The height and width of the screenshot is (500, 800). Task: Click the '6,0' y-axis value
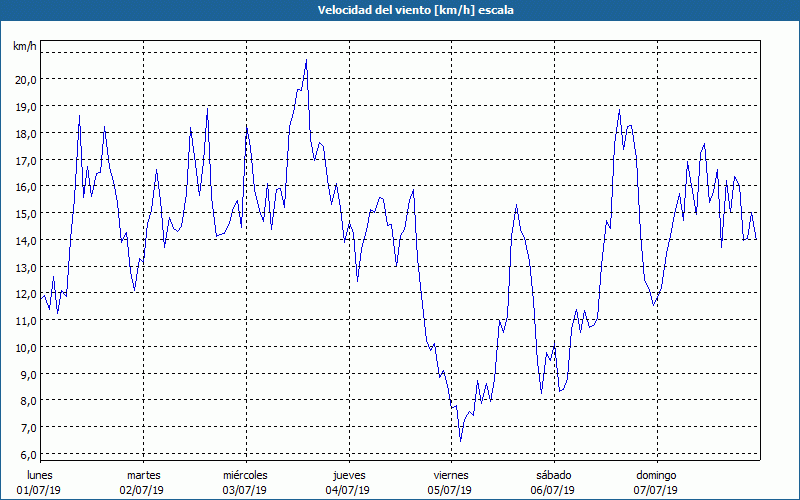(29, 455)
